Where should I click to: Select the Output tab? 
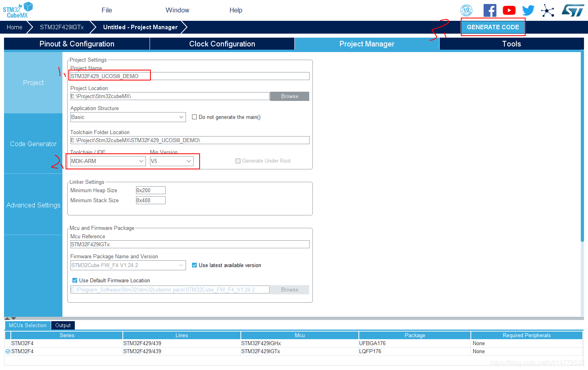(63, 326)
